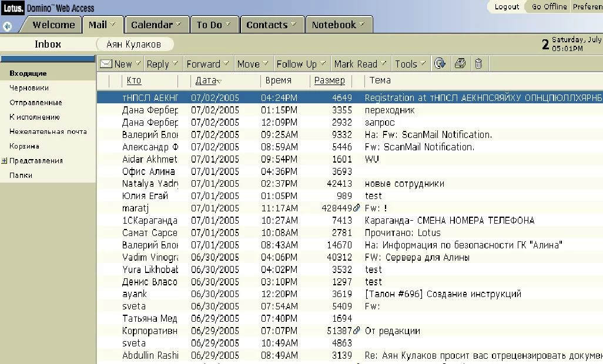603x364 pixels.
Task: Expand the Mark Read dropdown
Action: coord(360,64)
